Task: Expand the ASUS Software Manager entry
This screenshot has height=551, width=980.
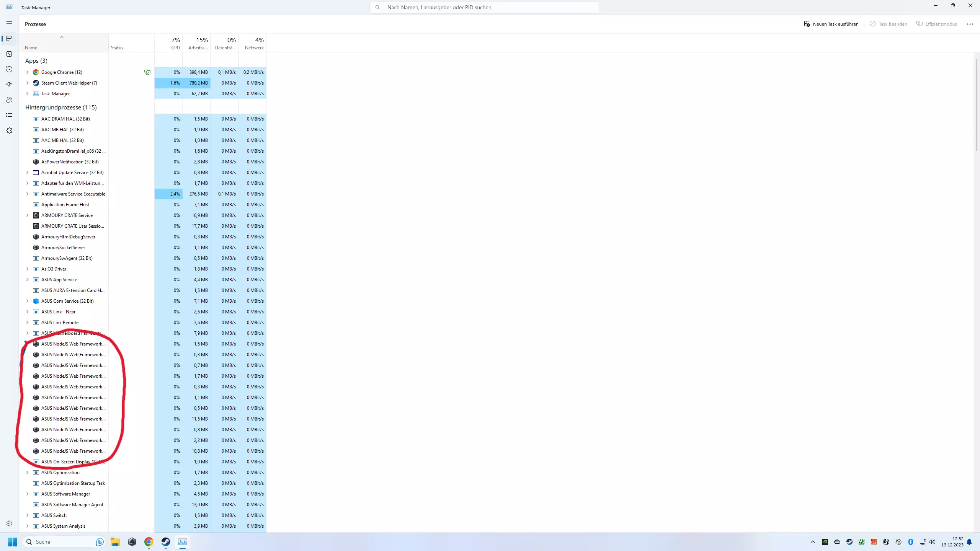Action: [x=27, y=494]
